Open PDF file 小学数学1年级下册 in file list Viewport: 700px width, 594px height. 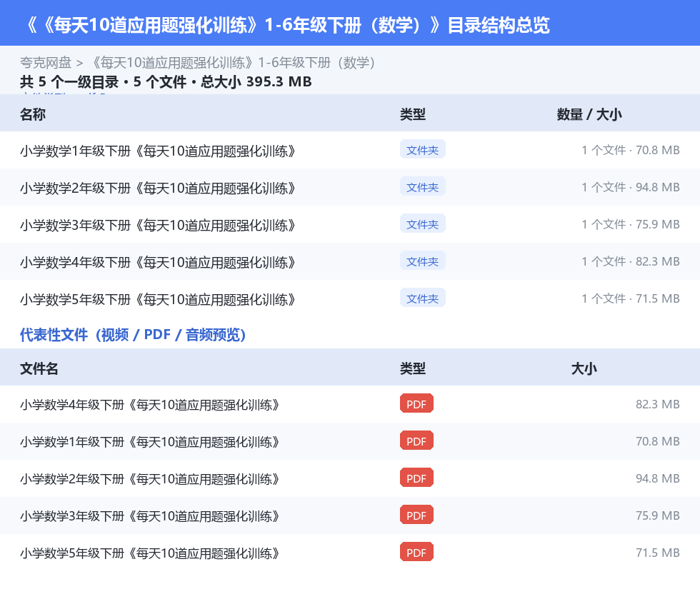150,442
